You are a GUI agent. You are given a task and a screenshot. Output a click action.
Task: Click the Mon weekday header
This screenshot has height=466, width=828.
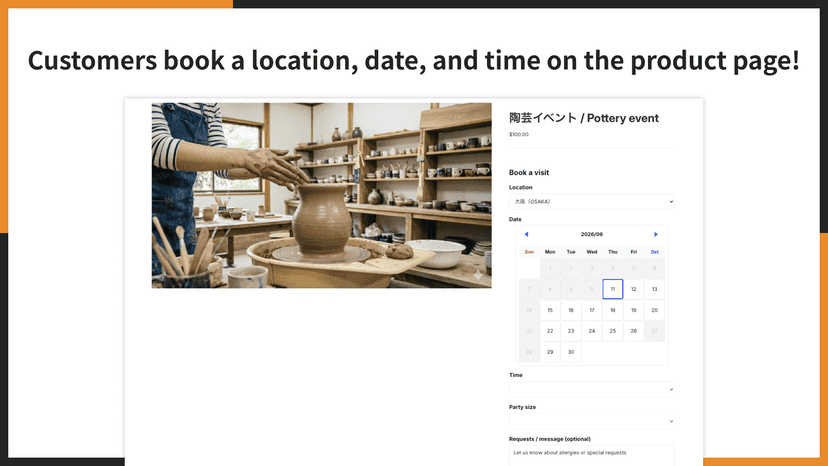pos(550,252)
